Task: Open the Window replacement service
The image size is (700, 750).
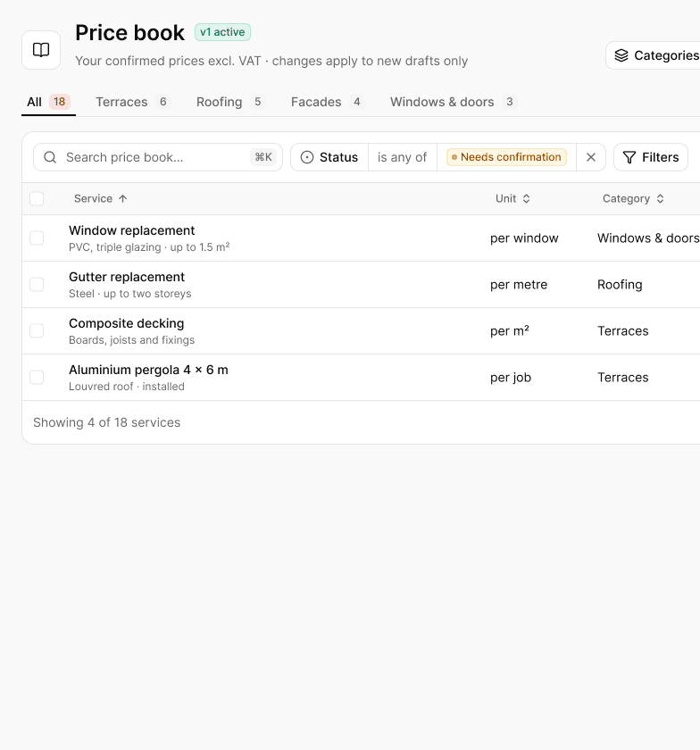Action: coord(131,230)
